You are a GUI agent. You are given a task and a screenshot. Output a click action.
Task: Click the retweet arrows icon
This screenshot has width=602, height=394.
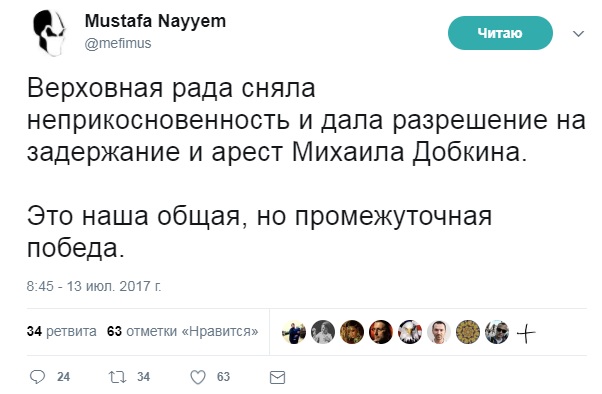coord(117,377)
